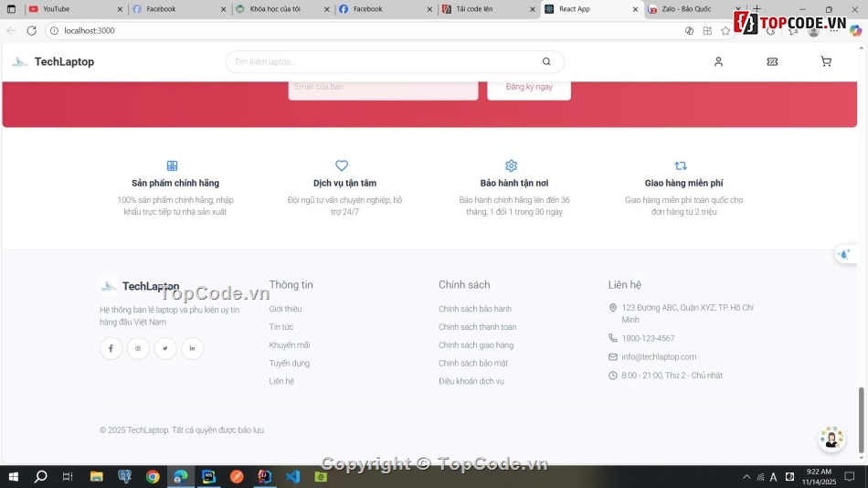Viewport: 868px width, 488px height.
Task: Open the Liên hệ link under Thông tin
Action: 281,381
